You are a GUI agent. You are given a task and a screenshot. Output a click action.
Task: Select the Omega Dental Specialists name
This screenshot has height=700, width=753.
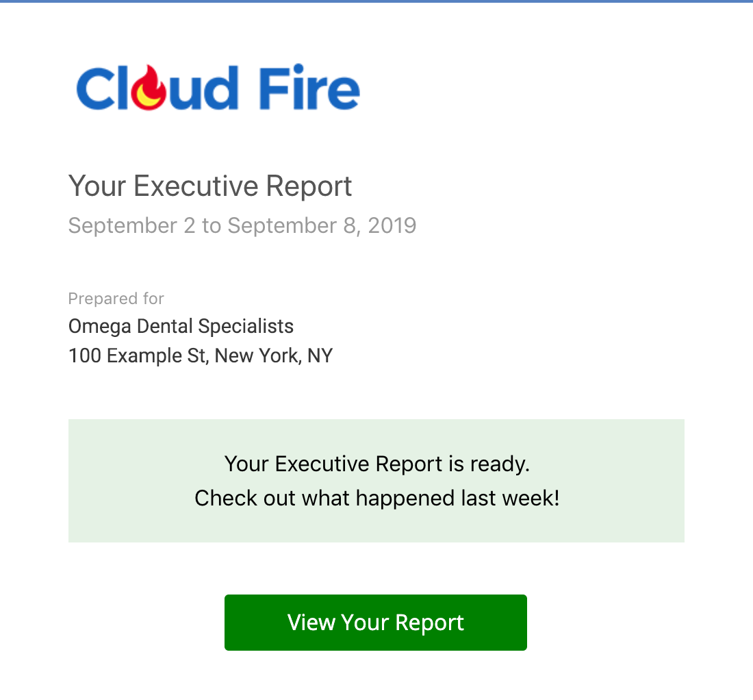click(x=181, y=326)
